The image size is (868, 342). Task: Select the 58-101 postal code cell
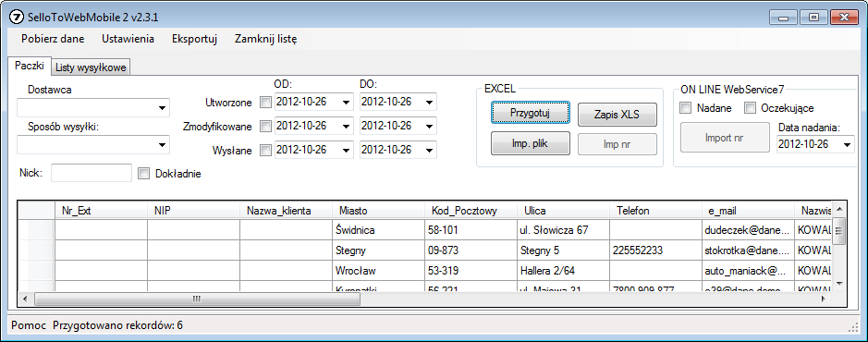471,229
